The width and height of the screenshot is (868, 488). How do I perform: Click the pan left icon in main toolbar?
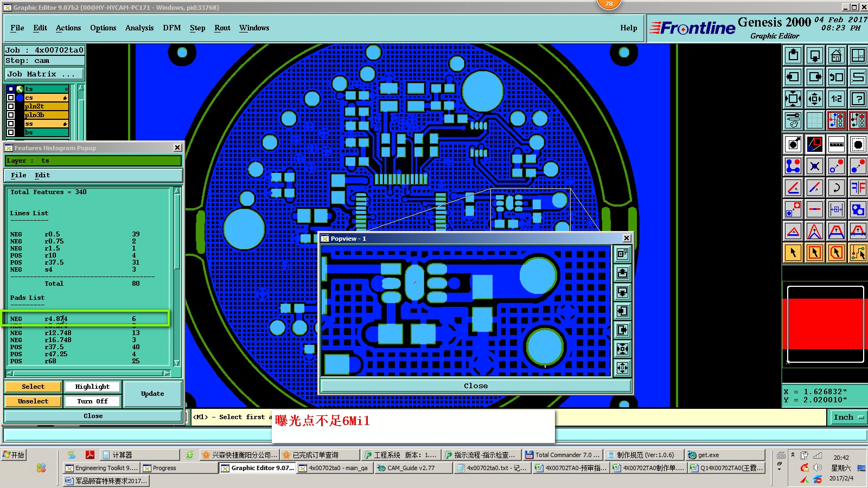[793, 77]
